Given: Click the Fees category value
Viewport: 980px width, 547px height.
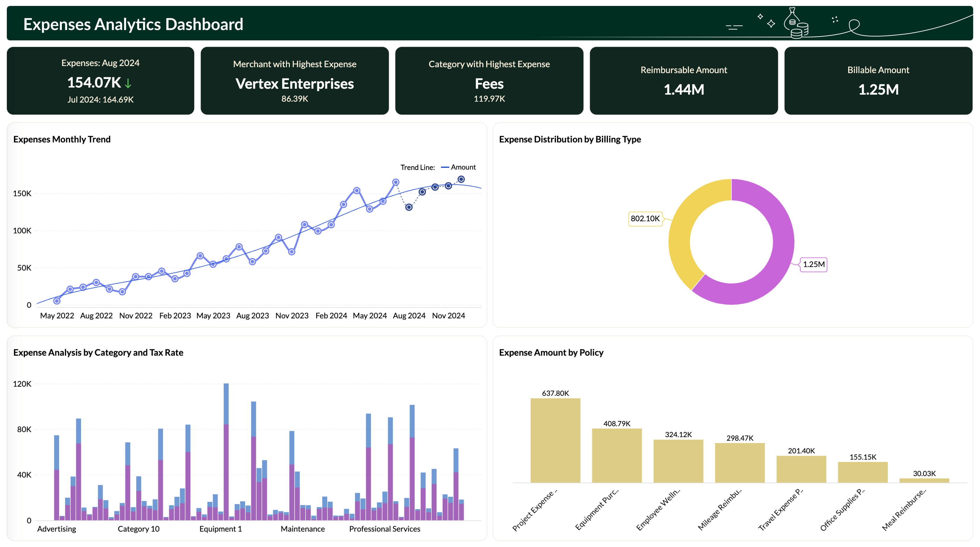Looking at the screenshot, I should (x=489, y=83).
